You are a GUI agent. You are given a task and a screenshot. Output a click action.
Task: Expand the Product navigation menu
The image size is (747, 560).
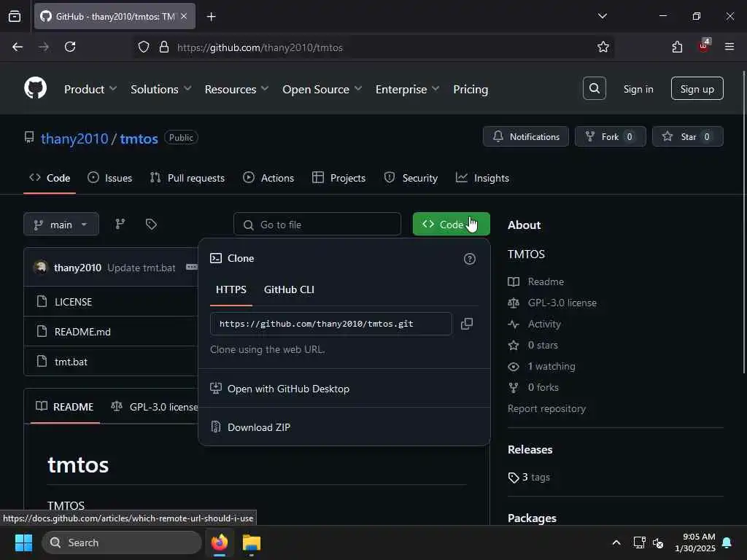(x=90, y=89)
